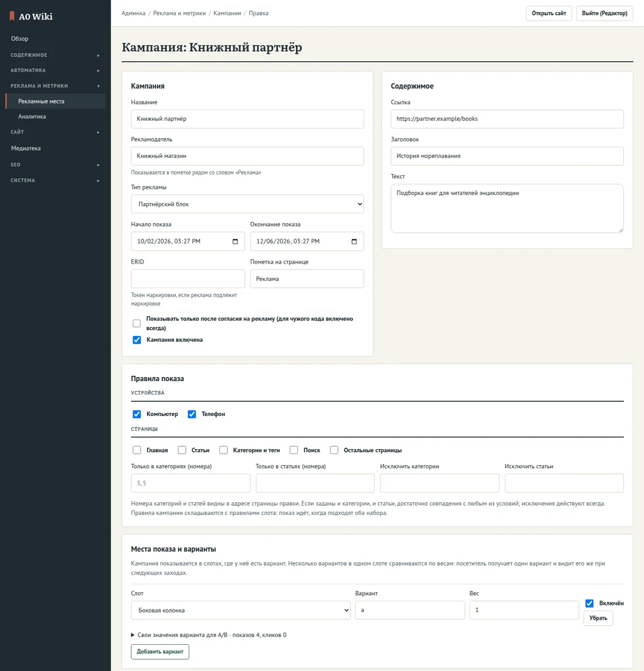The image size is (644, 671).
Task: Check the Статьи pages checkbox
Action: click(x=182, y=450)
